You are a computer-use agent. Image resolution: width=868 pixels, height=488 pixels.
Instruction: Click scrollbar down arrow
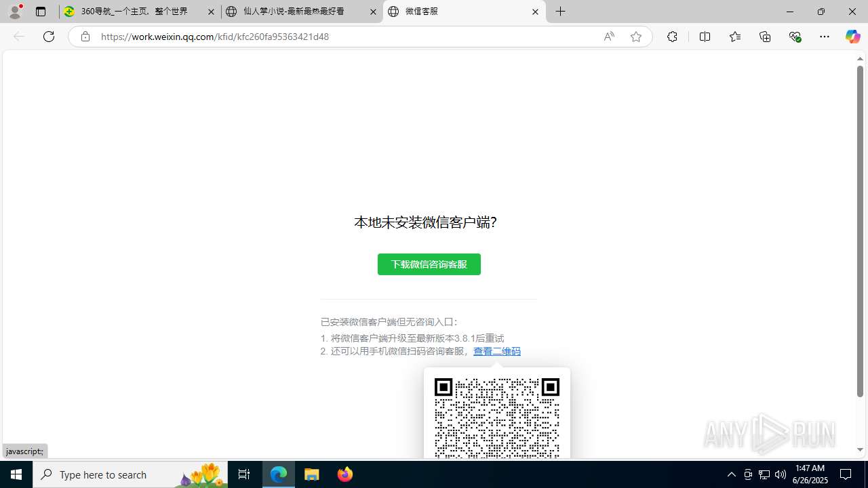tap(860, 449)
